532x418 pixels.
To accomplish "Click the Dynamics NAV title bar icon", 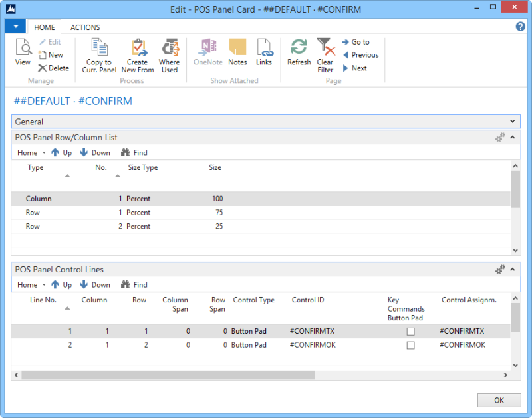I will [11, 9].
